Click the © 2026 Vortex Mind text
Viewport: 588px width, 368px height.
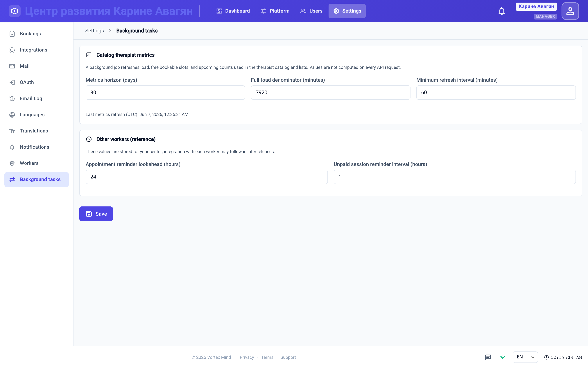pyautogui.click(x=211, y=357)
